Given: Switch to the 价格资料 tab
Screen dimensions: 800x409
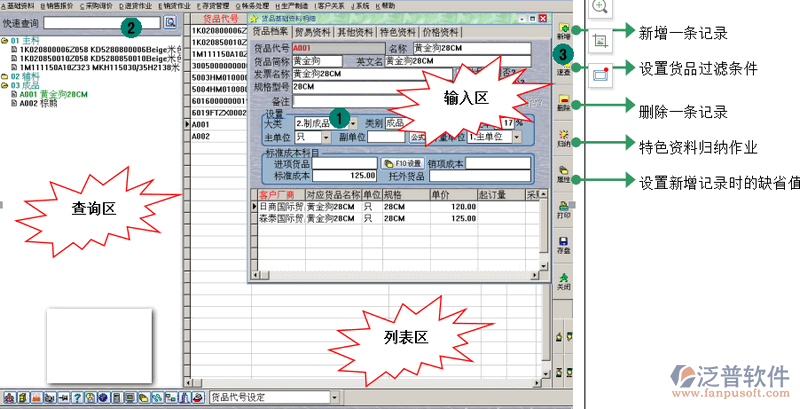Looking at the screenshot, I should click(440, 32).
